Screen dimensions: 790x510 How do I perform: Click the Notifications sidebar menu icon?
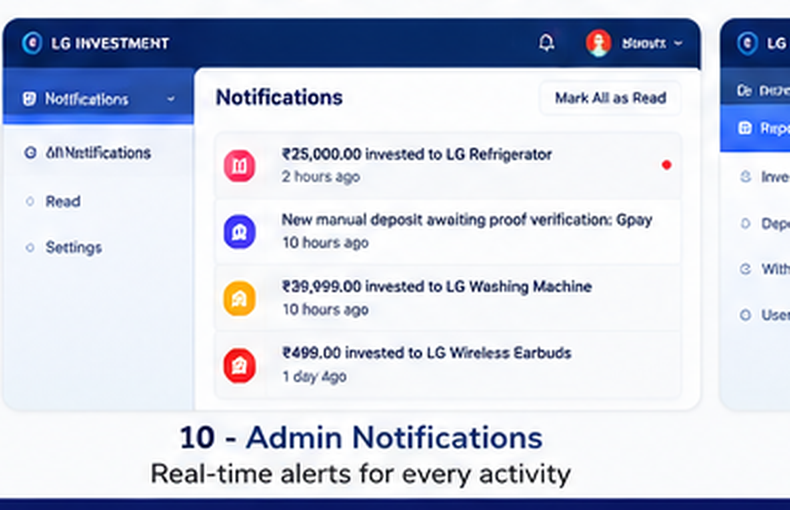point(29,99)
